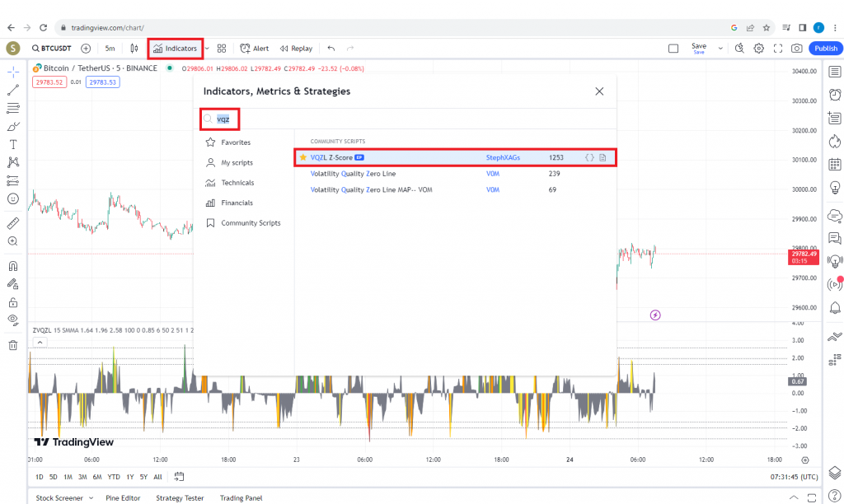844x504 pixels.
Task: Toggle favorite star on VQZL Z-Score
Action: click(x=303, y=157)
